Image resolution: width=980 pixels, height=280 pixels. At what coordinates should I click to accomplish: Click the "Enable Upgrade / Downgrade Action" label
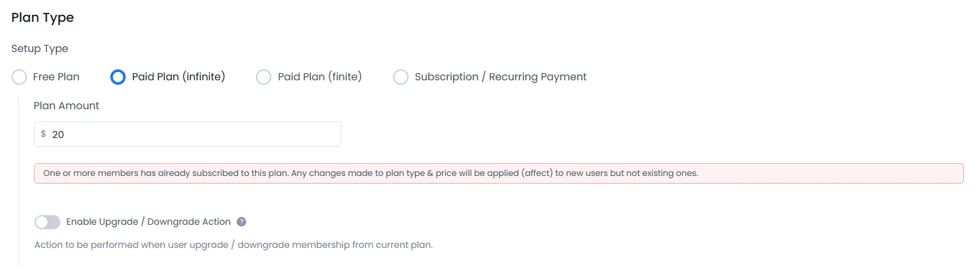click(148, 222)
